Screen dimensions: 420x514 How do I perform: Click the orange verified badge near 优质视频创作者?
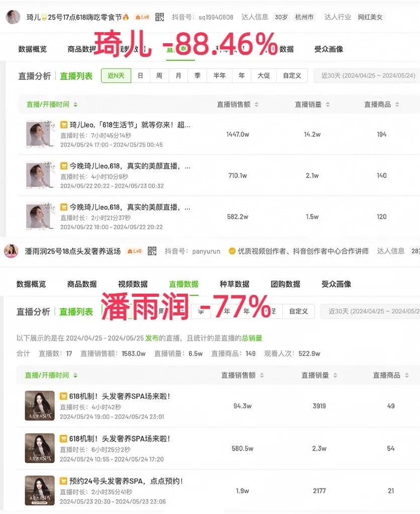232,251
